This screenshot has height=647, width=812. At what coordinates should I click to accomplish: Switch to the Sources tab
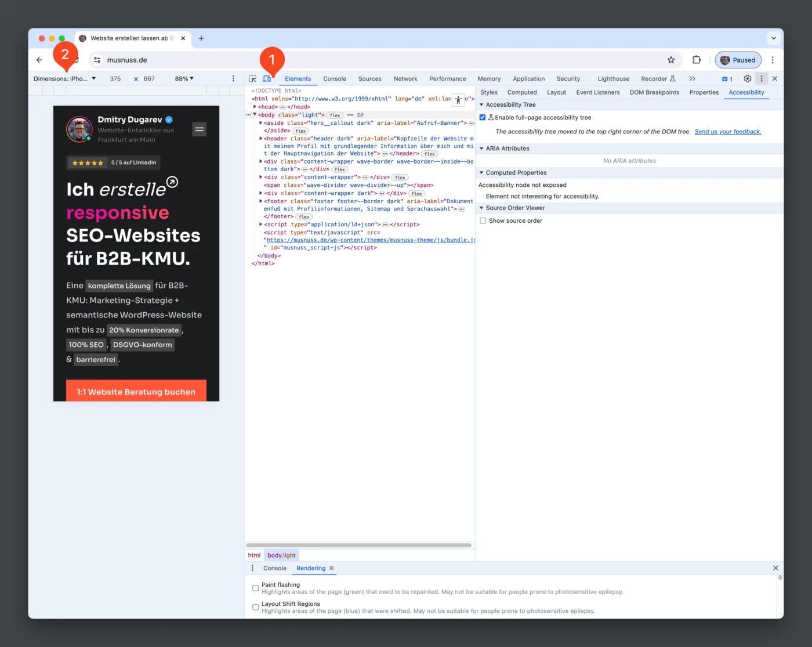point(370,79)
